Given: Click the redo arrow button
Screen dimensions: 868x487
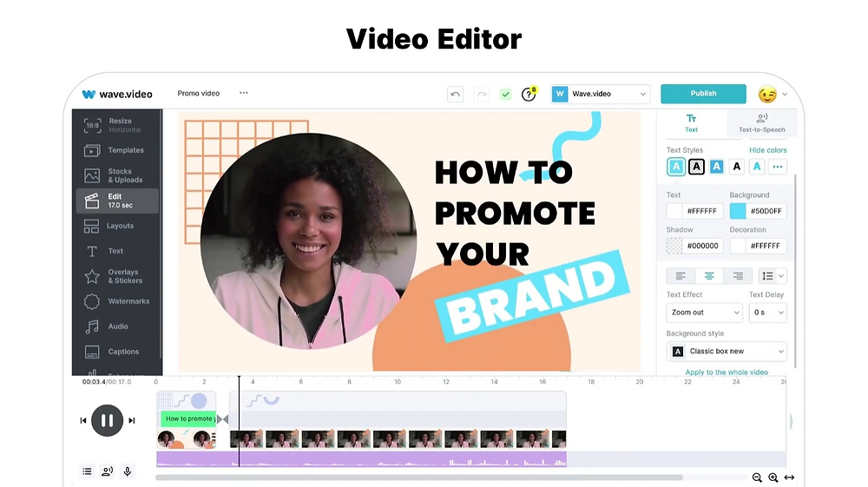Looking at the screenshot, I should click(482, 94).
